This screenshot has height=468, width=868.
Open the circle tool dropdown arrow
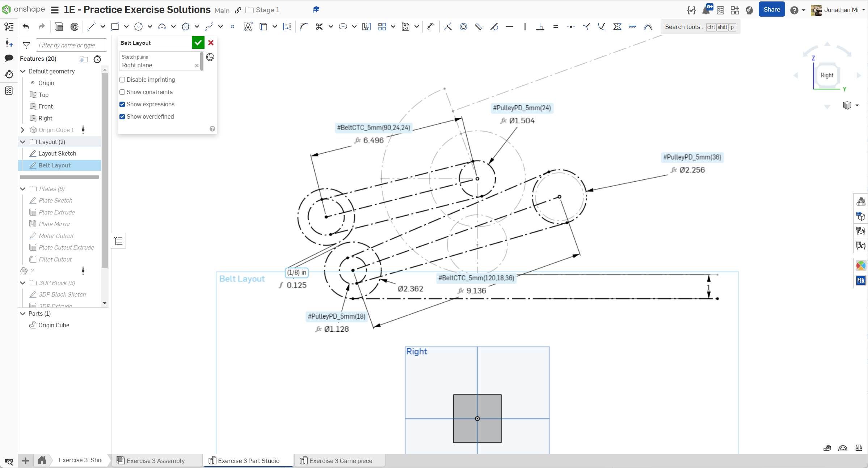pyautogui.click(x=150, y=27)
